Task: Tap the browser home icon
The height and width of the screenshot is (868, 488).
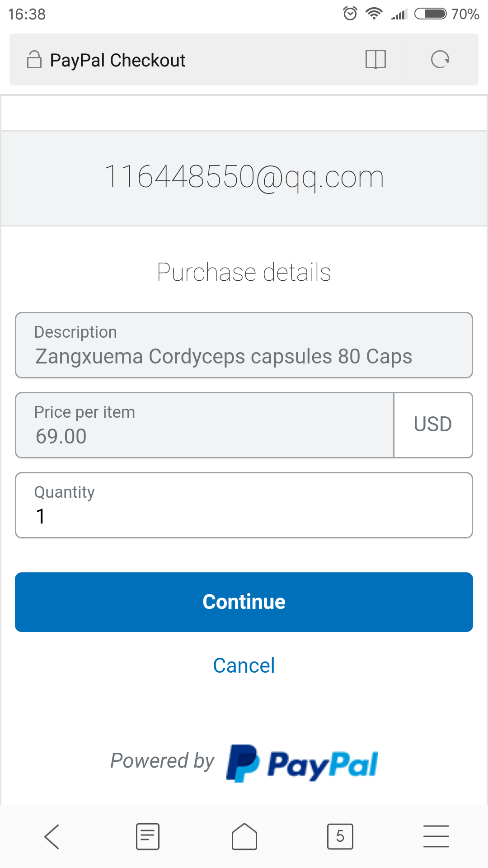Action: coord(244,836)
